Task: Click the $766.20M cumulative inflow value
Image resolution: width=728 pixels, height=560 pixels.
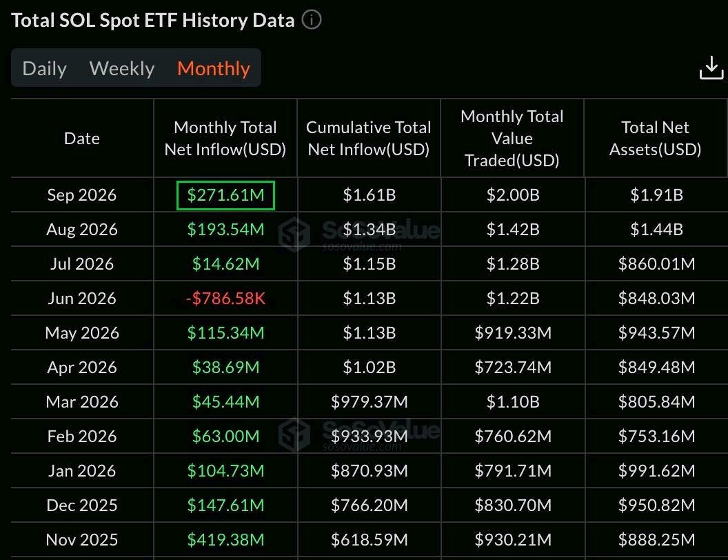Action: (x=369, y=506)
